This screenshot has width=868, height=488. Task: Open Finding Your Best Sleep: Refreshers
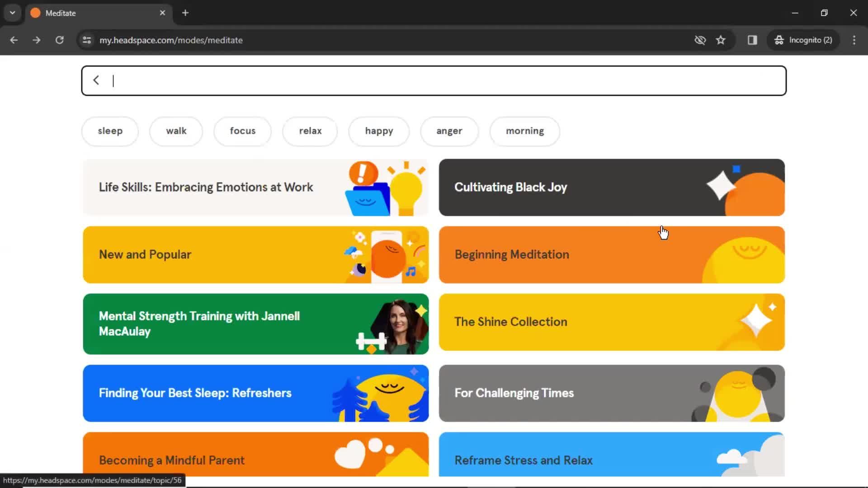click(x=256, y=393)
